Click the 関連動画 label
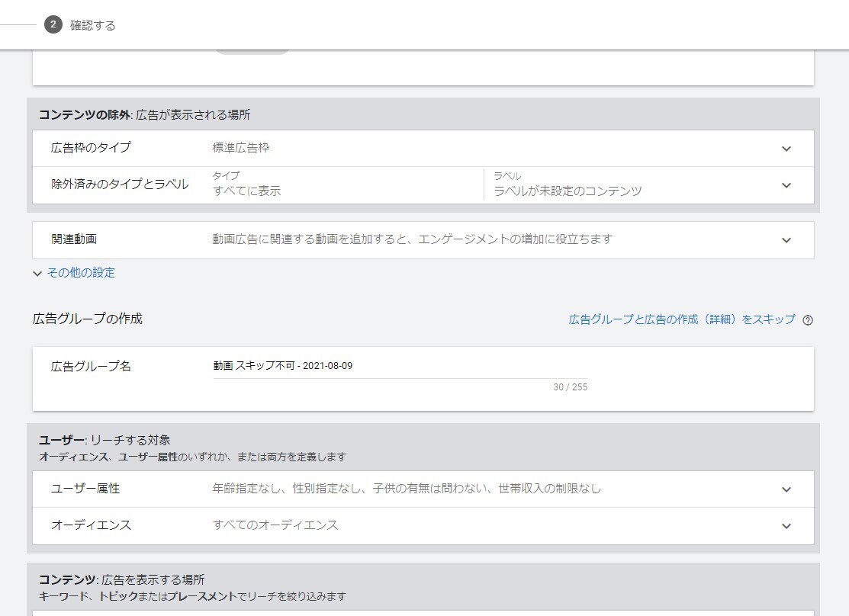Viewport: 849px width, 616px height. [x=74, y=239]
